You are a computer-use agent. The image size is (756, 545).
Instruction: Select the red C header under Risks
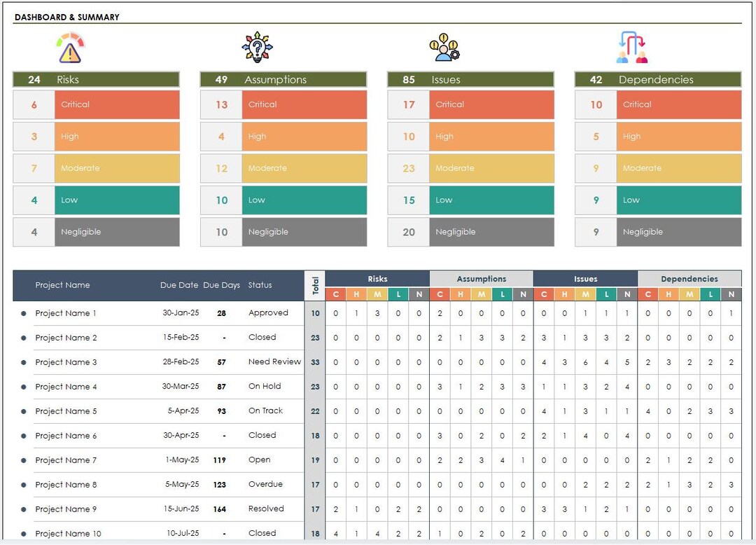tap(336, 294)
